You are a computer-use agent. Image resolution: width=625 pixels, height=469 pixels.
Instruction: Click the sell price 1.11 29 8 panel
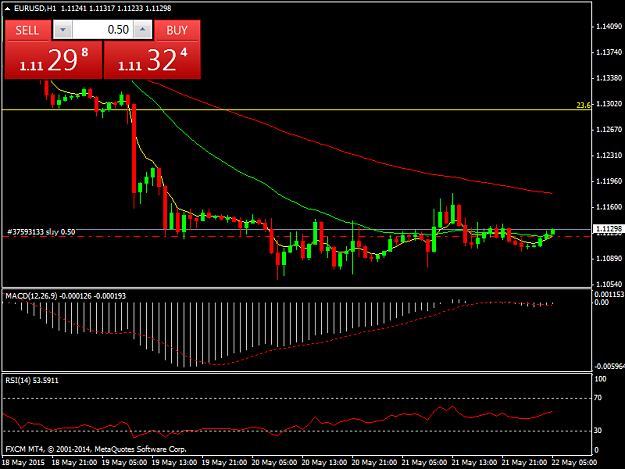(x=53, y=60)
